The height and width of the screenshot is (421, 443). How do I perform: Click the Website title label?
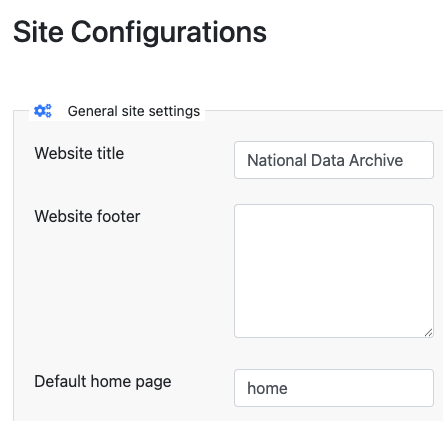79,154
